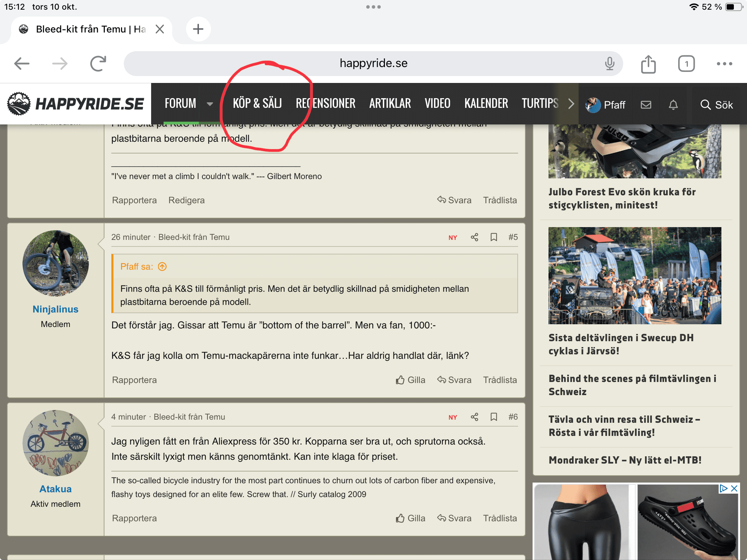This screenshot has width=747, height=560.
Task: Open the notifications bell icon
Action: pos(673,104)
